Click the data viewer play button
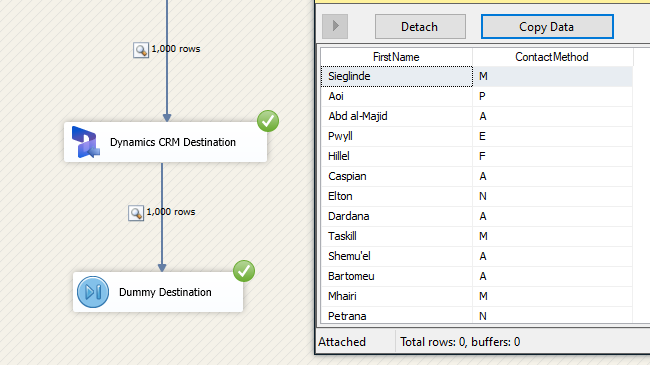The width and height of the screenshot is (650, 365). [335, 27]
